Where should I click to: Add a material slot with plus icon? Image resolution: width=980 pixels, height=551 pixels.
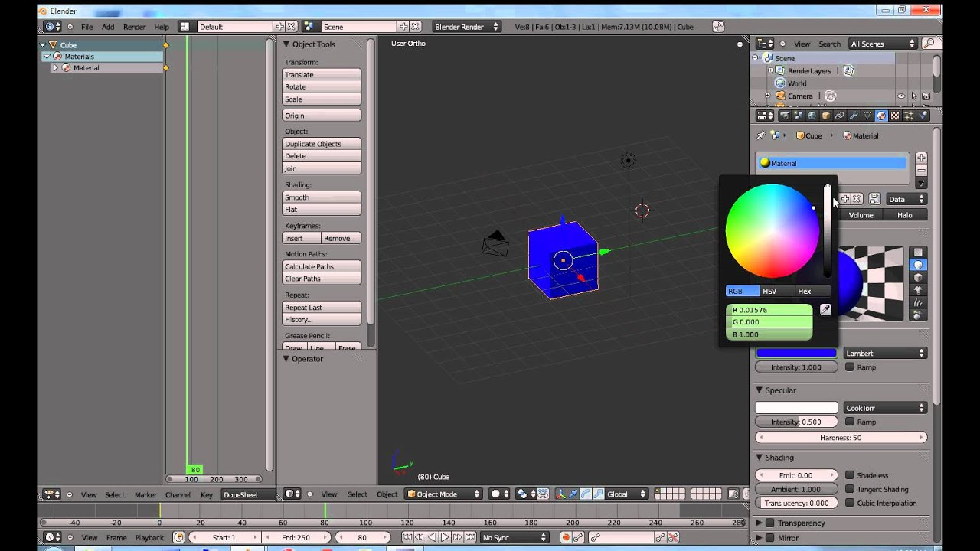coord(921,158)
